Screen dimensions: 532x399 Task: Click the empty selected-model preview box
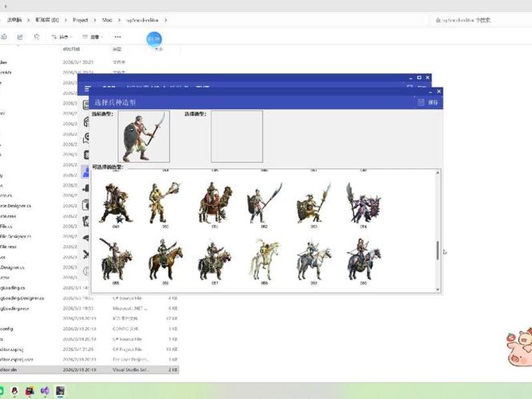tap(237, 136)
